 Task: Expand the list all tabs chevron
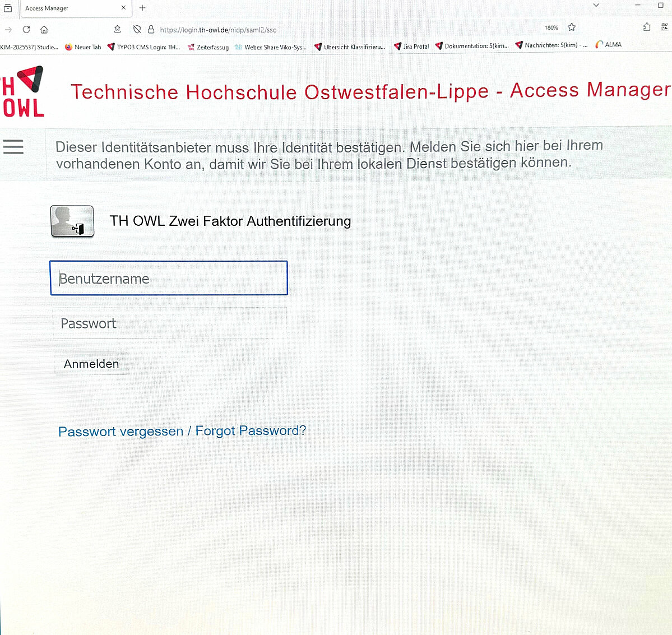[x=596, y=5]
